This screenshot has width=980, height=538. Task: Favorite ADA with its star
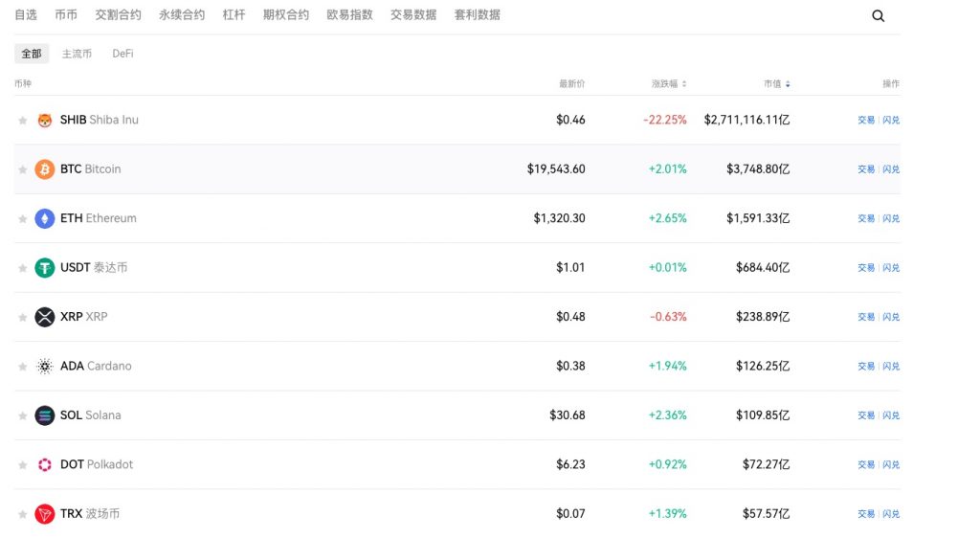pos(23,366)
